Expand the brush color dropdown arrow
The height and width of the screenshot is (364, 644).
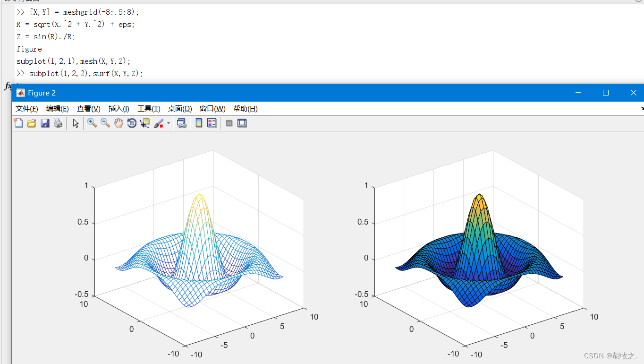click(169, 124)
